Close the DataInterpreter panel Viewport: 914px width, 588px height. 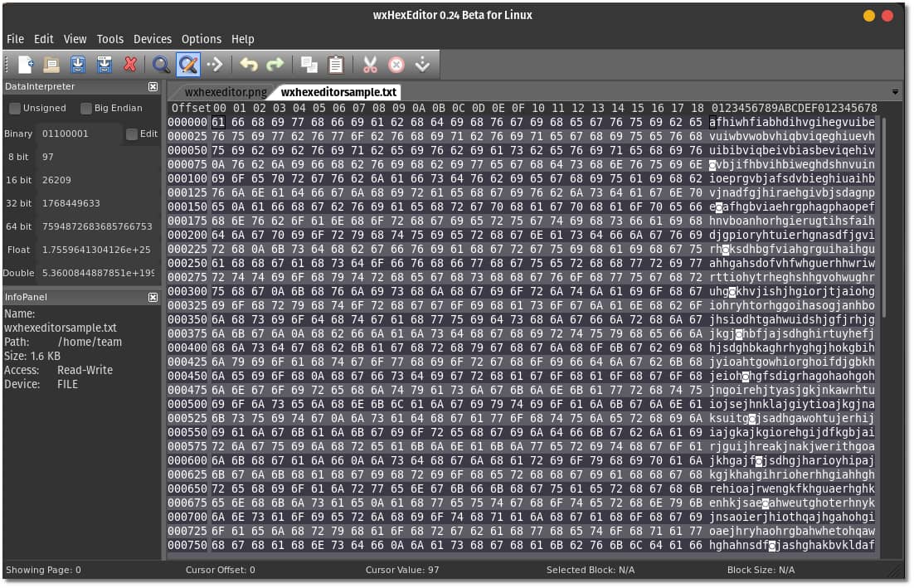click(x=153, y=86)
